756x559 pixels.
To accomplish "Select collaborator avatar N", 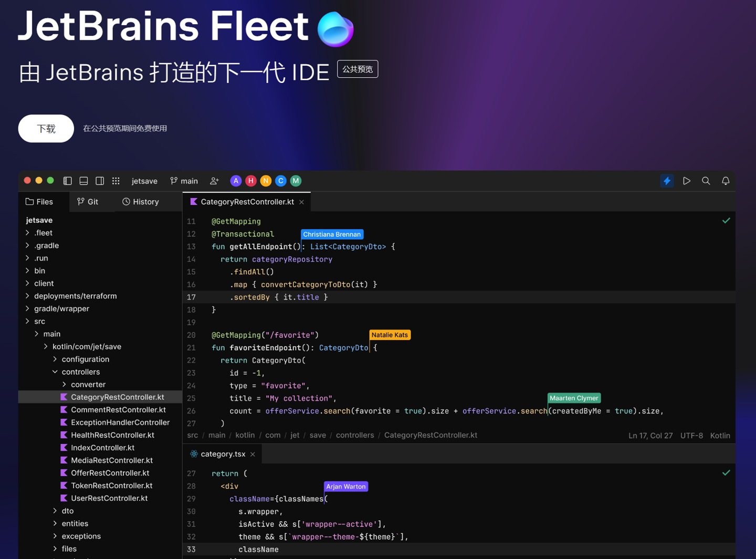I will pos(266,181).
